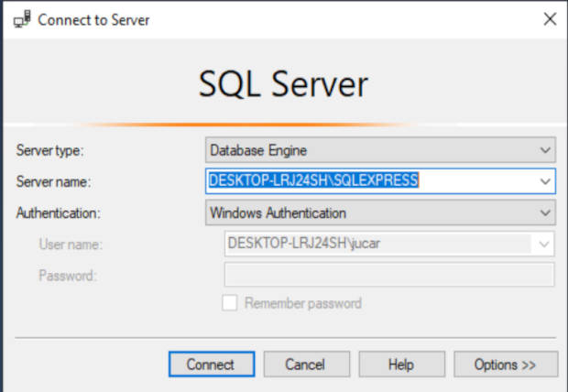The image size is (568, 392).
Task: Click the Connect to Server title bar icon
Action: [x=22, y=19]
